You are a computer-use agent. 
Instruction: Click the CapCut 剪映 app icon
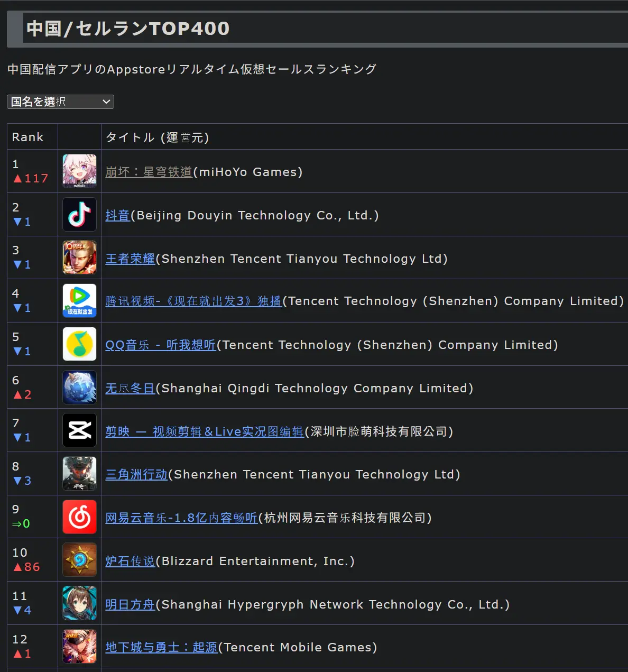pos(79,430)
